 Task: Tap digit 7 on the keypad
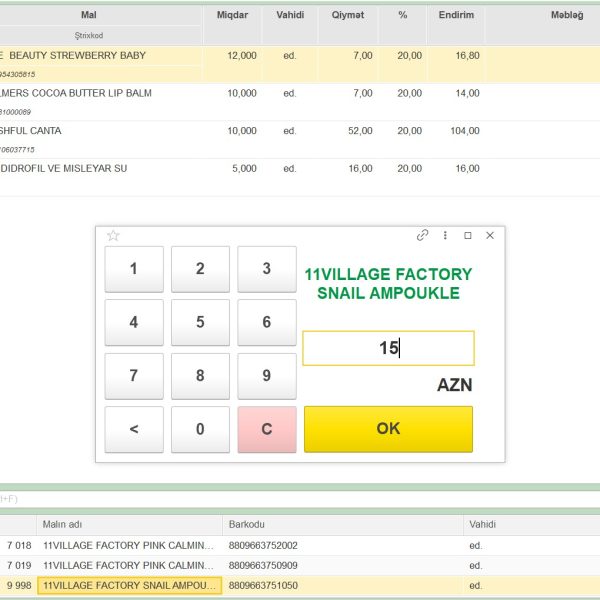tap(134, 376)
